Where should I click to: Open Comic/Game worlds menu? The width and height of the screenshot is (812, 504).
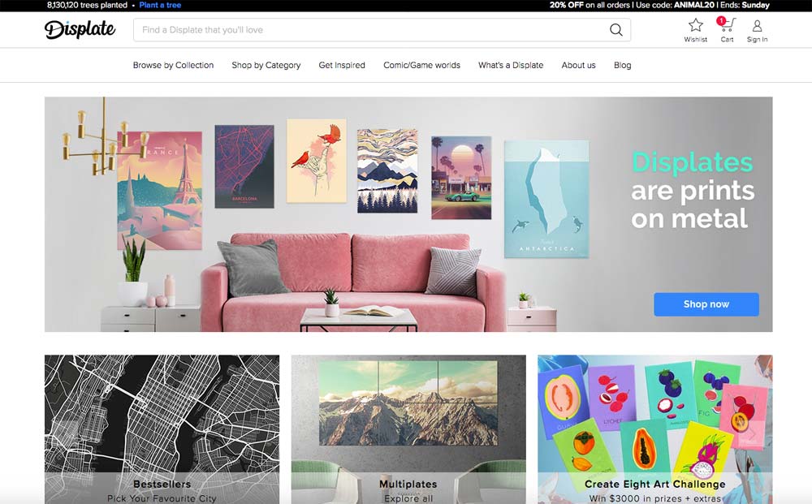pyautogui.click(x=421, y=65)
